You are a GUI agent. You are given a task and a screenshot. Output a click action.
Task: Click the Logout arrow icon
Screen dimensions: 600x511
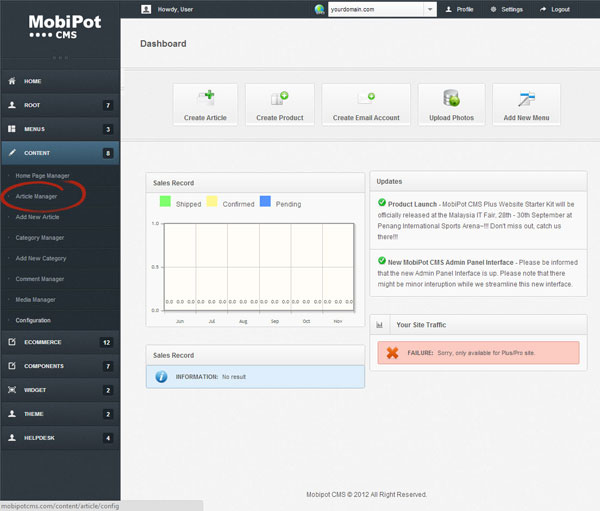point(543,9)
